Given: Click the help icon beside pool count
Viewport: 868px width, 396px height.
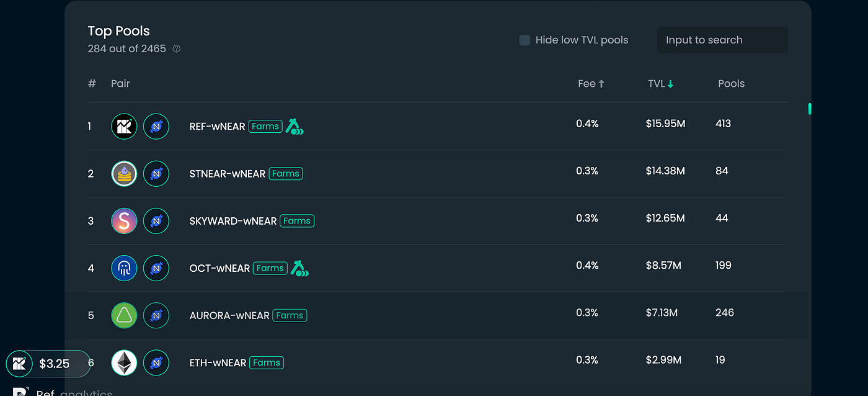Looking at the screenshot, I should click(176, 48).
